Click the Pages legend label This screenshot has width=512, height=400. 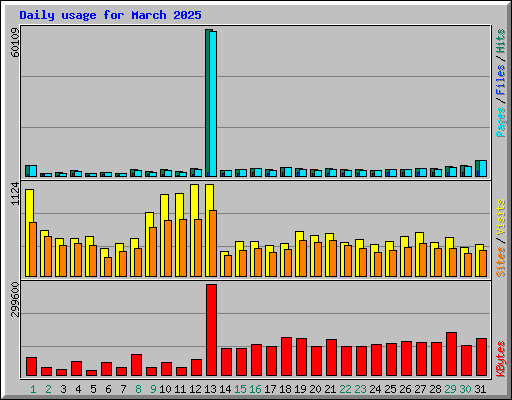click(x=501, y=122)
